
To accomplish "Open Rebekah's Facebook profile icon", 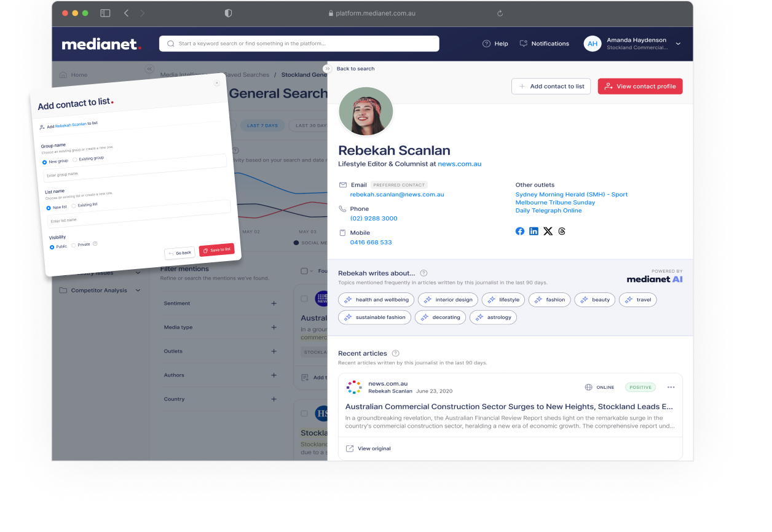I will click(520, 231).
